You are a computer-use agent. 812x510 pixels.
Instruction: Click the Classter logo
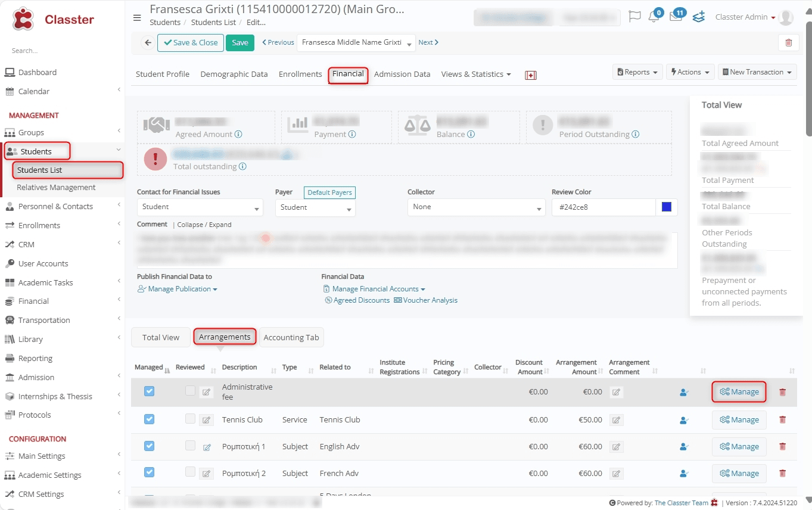click(53, 20)
